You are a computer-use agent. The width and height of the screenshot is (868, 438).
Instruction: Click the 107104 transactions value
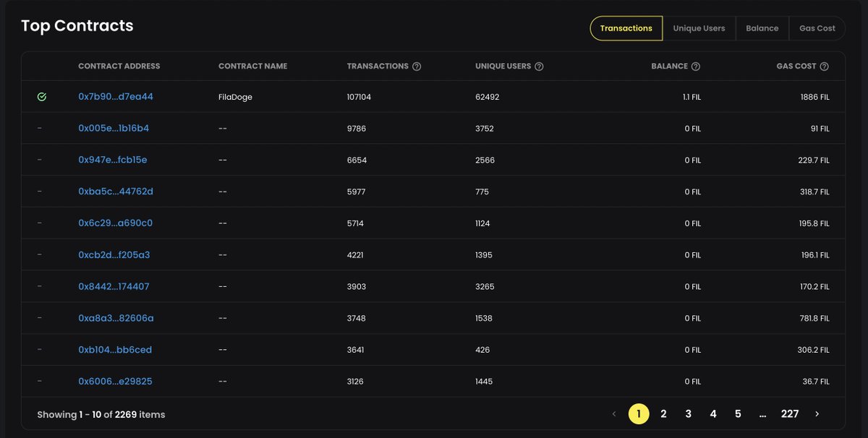[359, 97]
